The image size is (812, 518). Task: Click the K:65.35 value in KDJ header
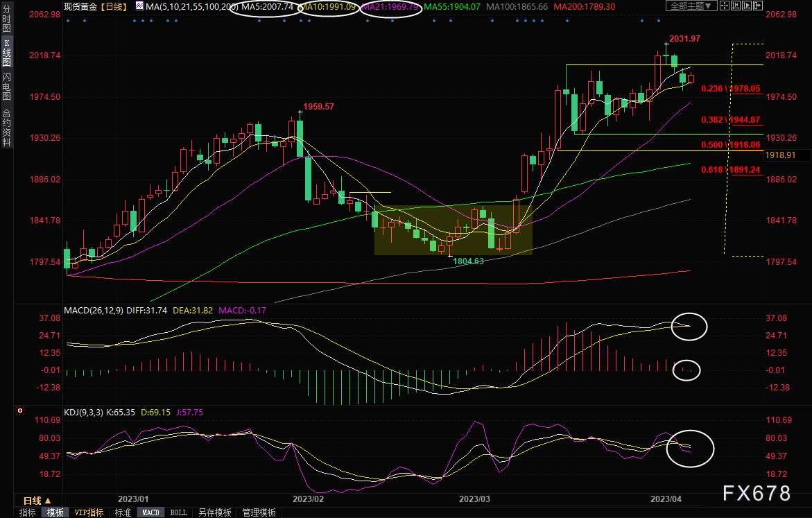(x=121, y=413)
